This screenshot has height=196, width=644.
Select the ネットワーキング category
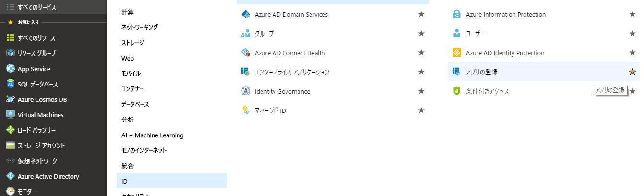[140, 27]
